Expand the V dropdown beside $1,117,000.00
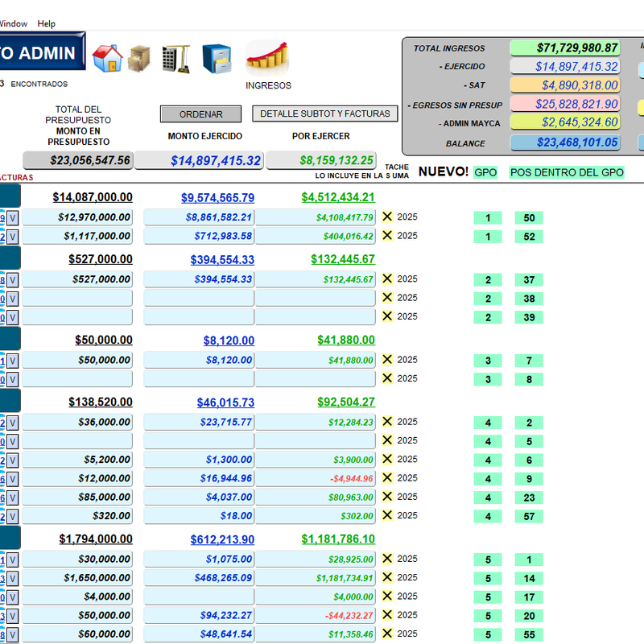The height and width of the screenshot is (644, 644). pos(13,237)
